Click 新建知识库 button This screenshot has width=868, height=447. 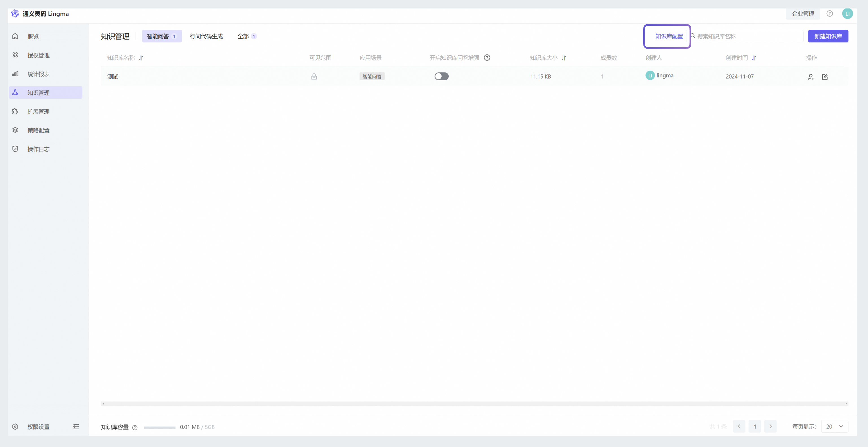coord(828,36)
